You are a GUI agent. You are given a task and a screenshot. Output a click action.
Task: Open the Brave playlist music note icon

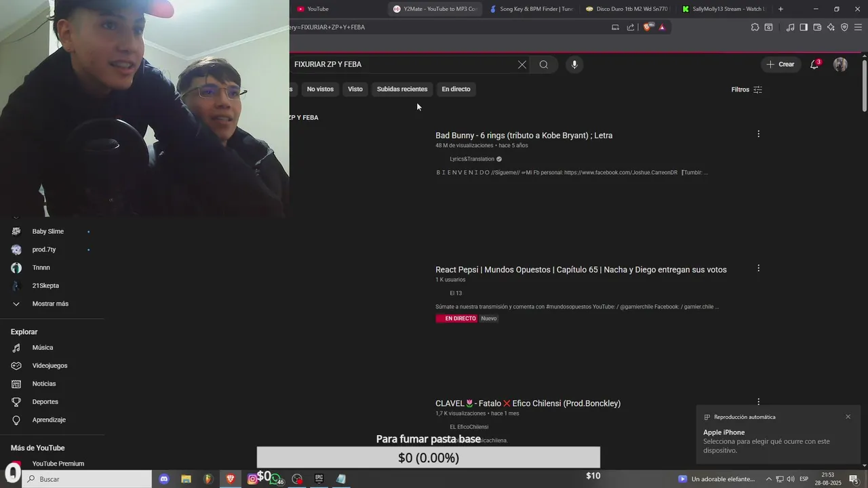coord(790,27)
